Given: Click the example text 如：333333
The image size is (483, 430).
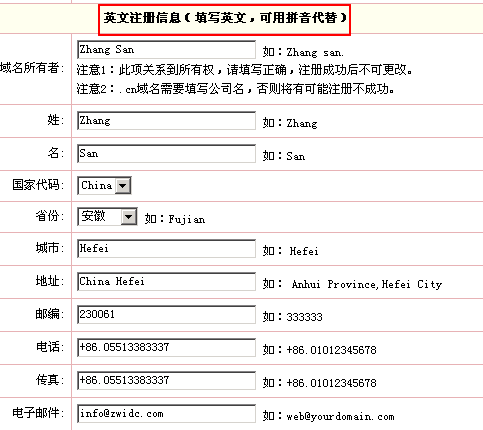Looking at the screenshot, I should pos(292,317).
